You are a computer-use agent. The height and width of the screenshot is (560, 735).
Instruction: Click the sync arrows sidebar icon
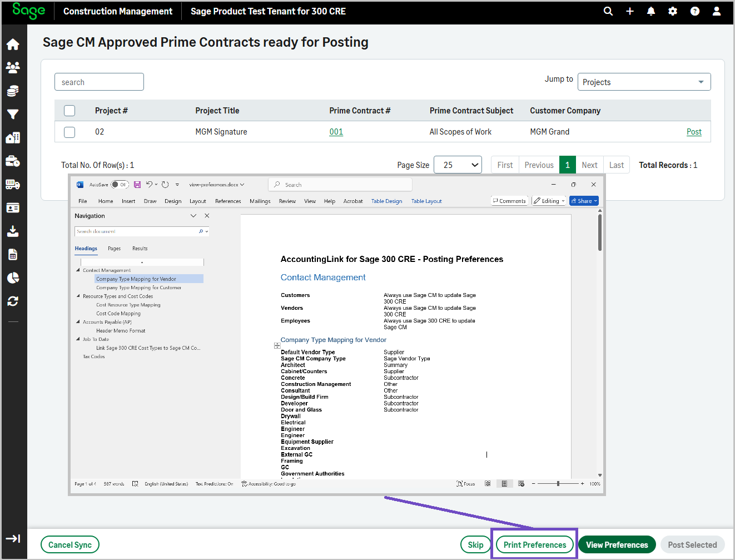point(13,301)
